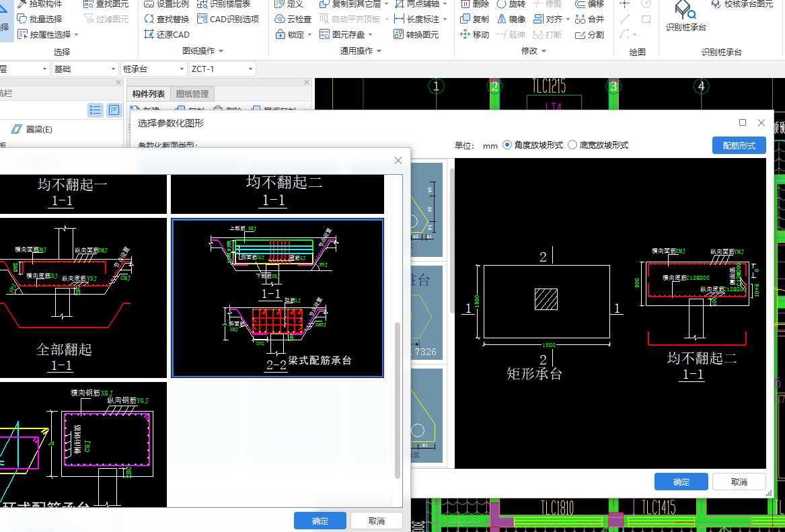The height and width of the screenshot is (532, 785).
Task: Switch navigation panel to list view icon
Action: click(x=95, y=110)
